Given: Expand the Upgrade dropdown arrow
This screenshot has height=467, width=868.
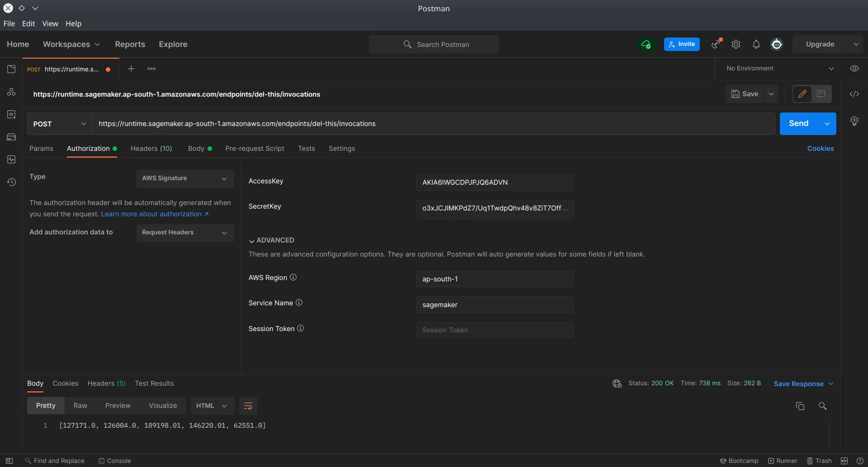Looking at the screenshot, I should pos(856,44).
